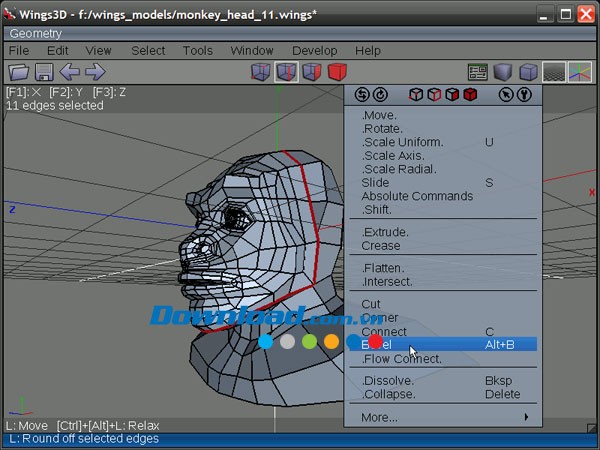Toggle orthographic perspective cube icon

tap(528, 72)
